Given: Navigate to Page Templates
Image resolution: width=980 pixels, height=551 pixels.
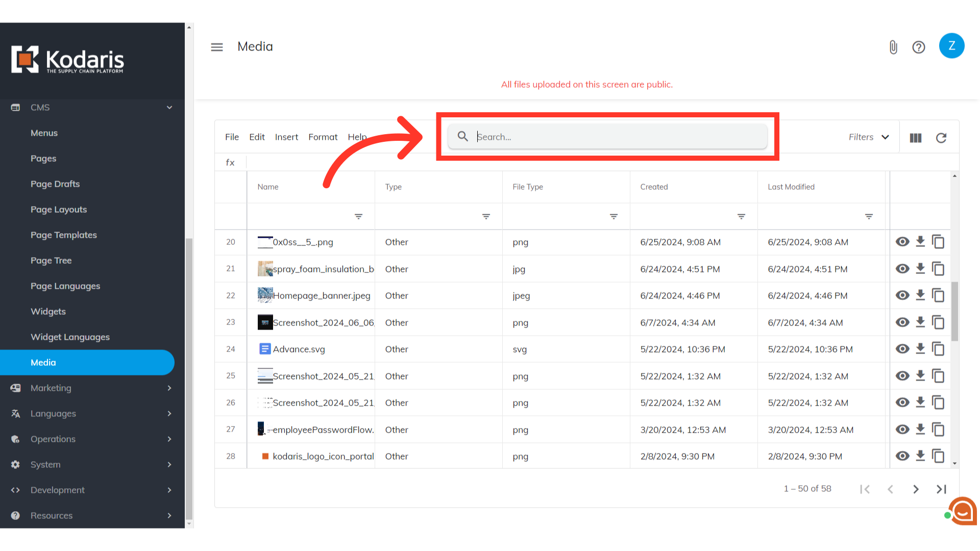Looking at the screenshot, I should point(64,235).
